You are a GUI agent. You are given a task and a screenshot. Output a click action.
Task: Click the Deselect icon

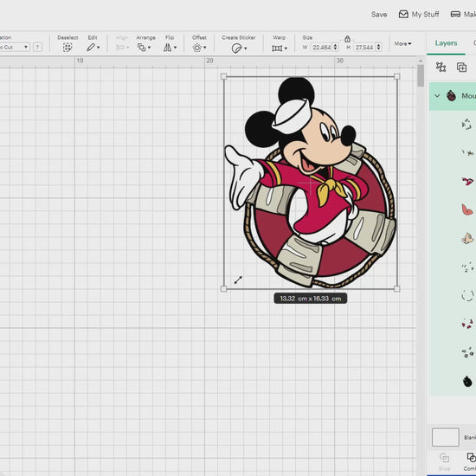tap(68, 48)
